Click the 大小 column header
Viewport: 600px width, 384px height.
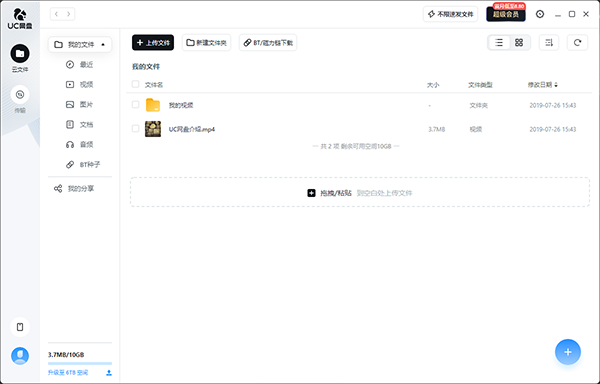tap(433, 85)
